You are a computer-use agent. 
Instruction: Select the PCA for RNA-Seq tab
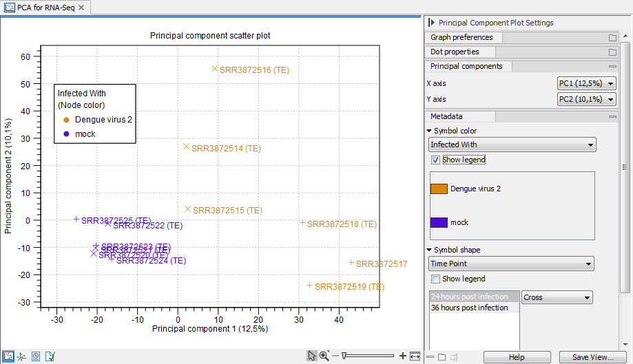pos(44,8)
